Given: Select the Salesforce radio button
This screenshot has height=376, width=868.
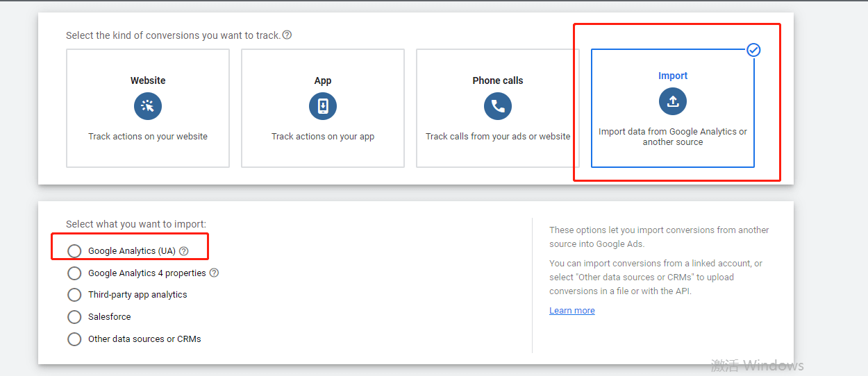Looking at the screenshot, I should tap(74, 317).
